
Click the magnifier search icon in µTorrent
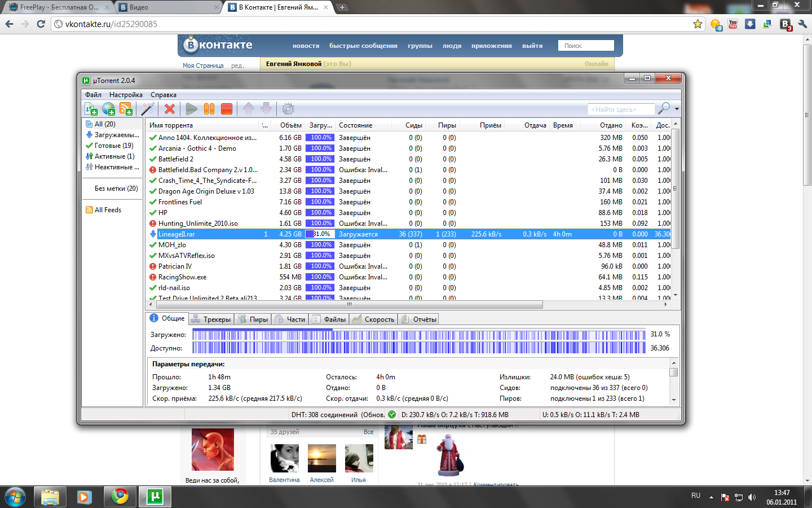click(664, 108)
